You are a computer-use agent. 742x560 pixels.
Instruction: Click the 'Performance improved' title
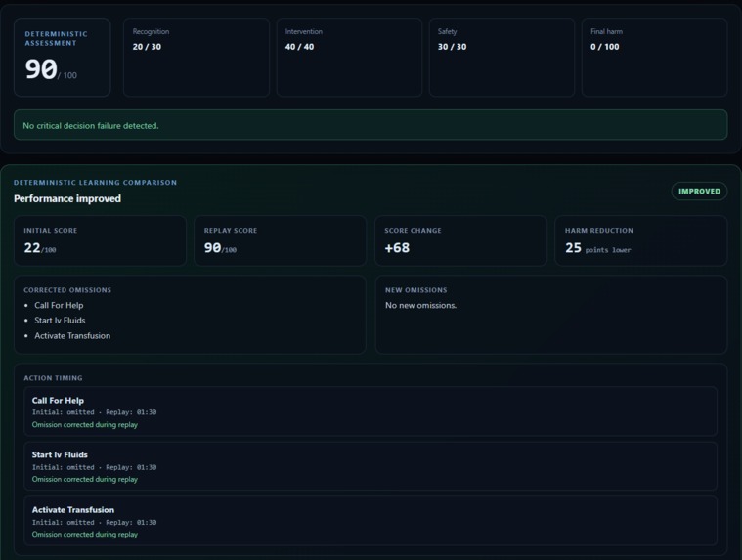point(67,198)
